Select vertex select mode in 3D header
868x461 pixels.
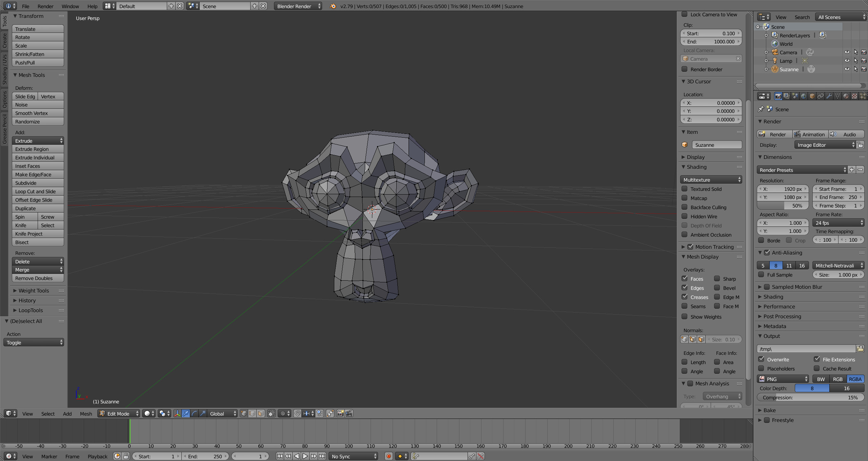tap(244, 414)
